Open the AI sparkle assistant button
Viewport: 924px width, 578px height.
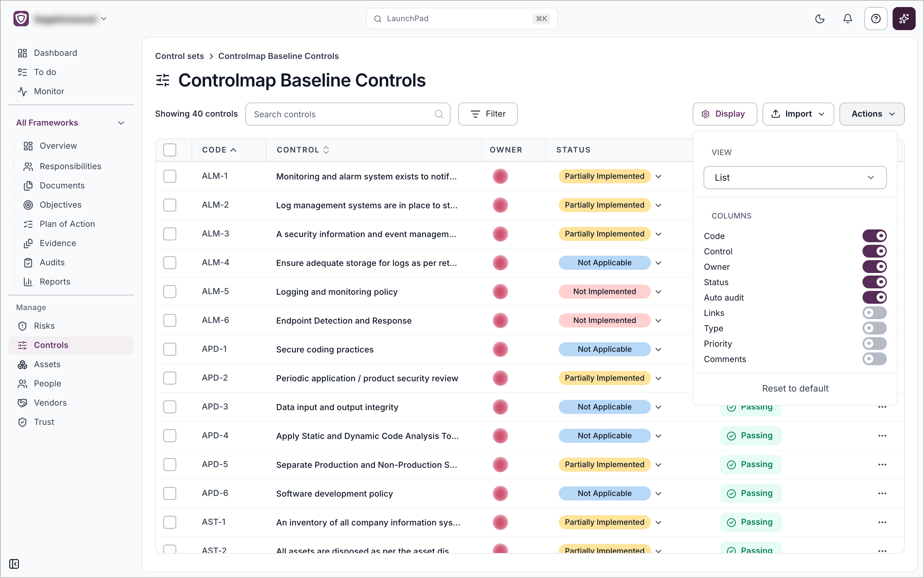(904, 19)
